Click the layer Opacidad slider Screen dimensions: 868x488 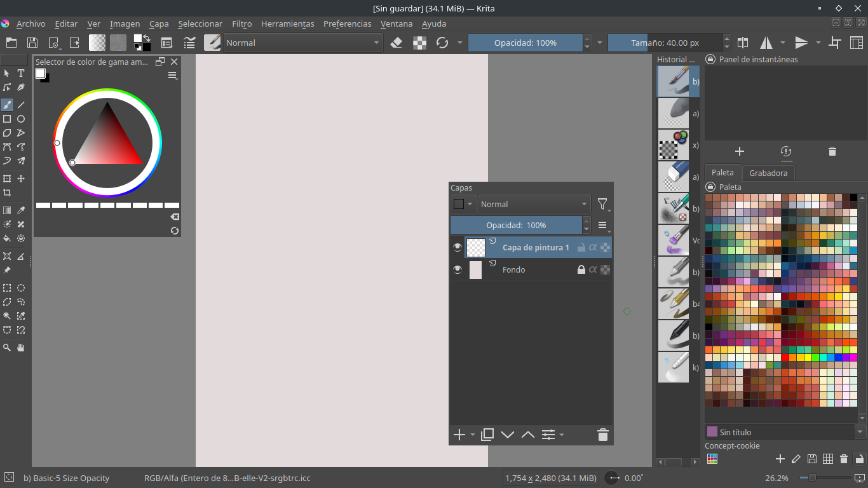[x=516, y=225]
